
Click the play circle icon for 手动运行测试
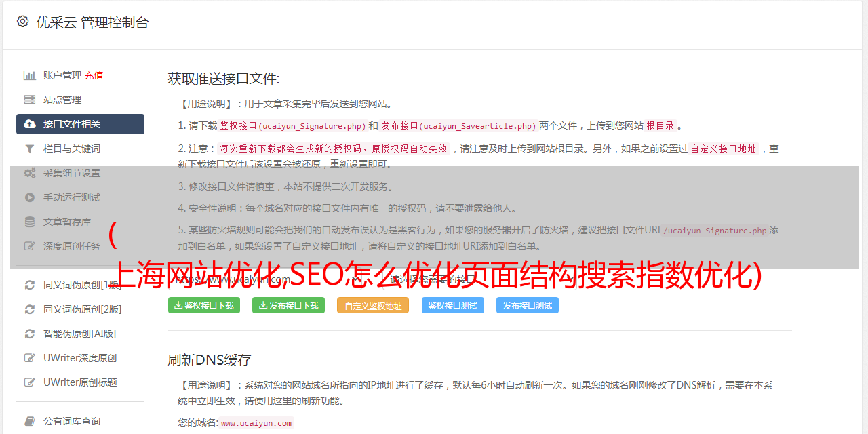click(x=30, y=197)
